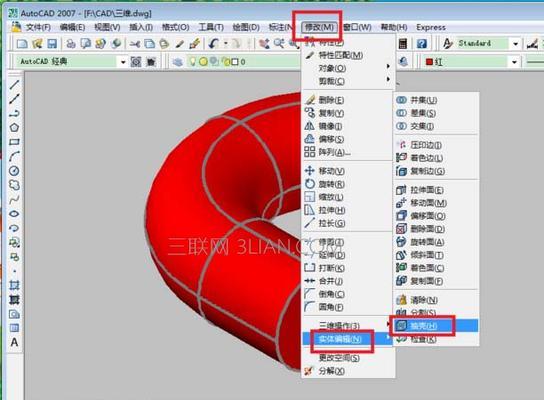This screenshot has height=400, width=544.
Task: Click the Help question mark icon
Action: [422, 44]
